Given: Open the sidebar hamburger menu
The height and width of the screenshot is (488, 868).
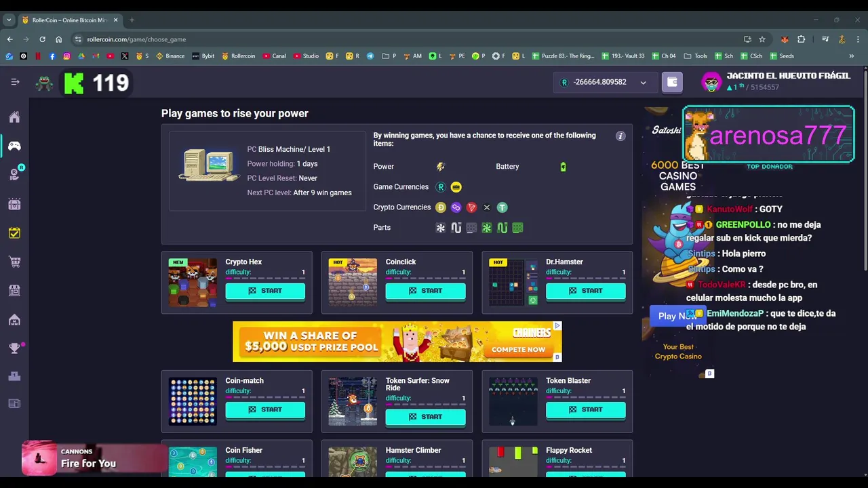Looking at the screenshot, I should [15, 82].
